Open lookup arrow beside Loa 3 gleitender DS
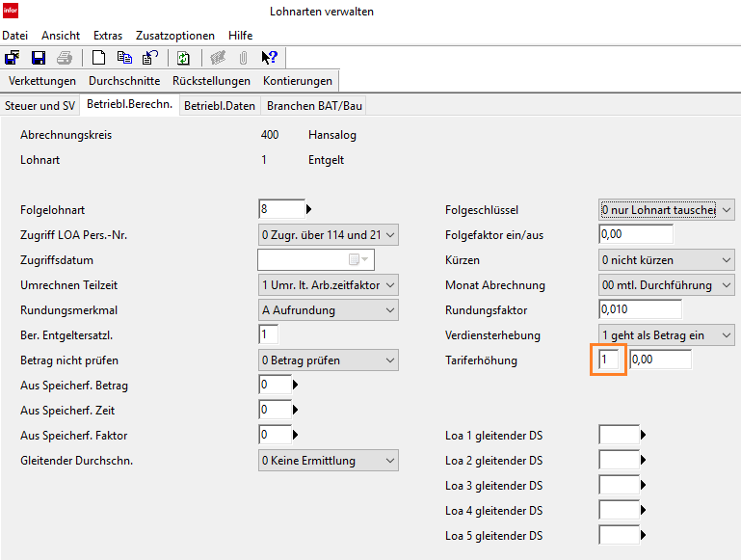Image resolution: width=741 pixels, height=560 pixels. pos(643,485)
